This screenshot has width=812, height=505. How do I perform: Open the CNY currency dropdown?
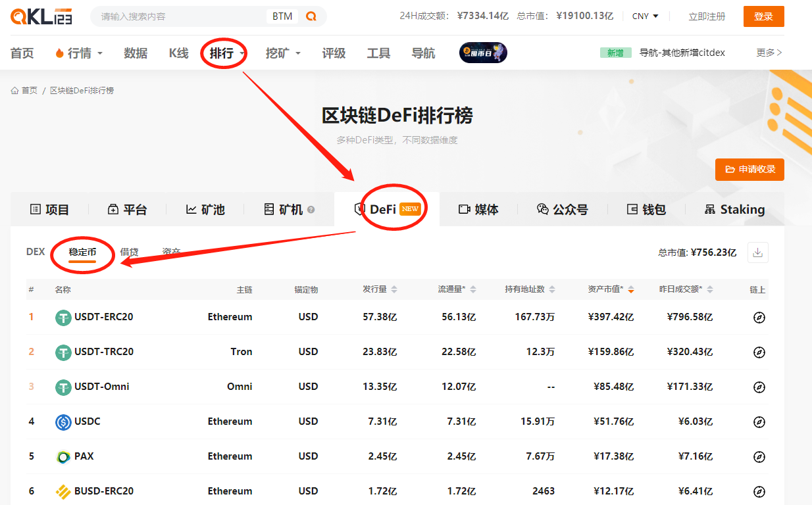pyautogui.click(x=645, y=16)
